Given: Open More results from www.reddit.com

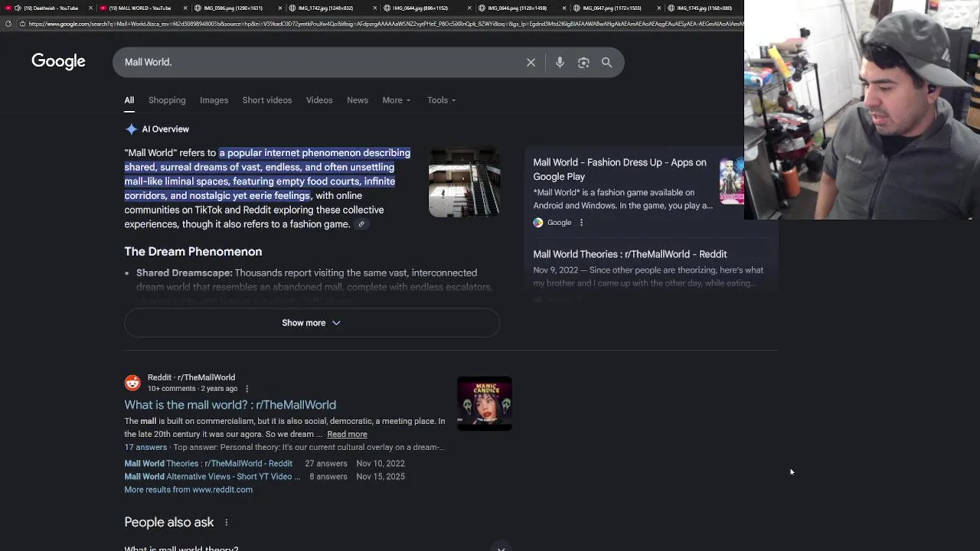Looking at the screenshot, I should 188,490.
